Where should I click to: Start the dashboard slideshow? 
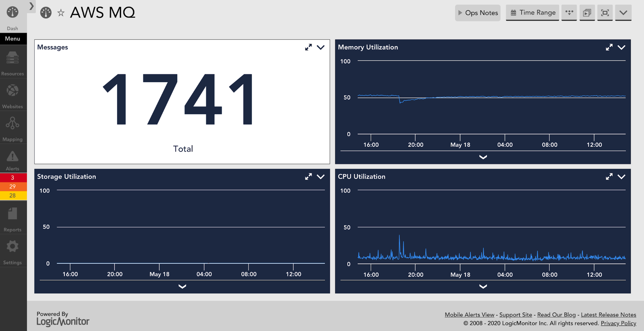(587, 13)
